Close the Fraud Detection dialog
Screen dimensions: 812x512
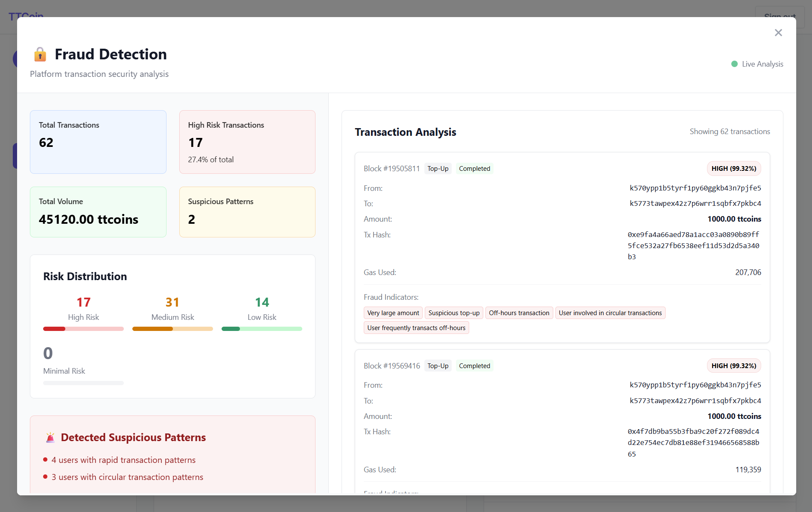(778, 33)
